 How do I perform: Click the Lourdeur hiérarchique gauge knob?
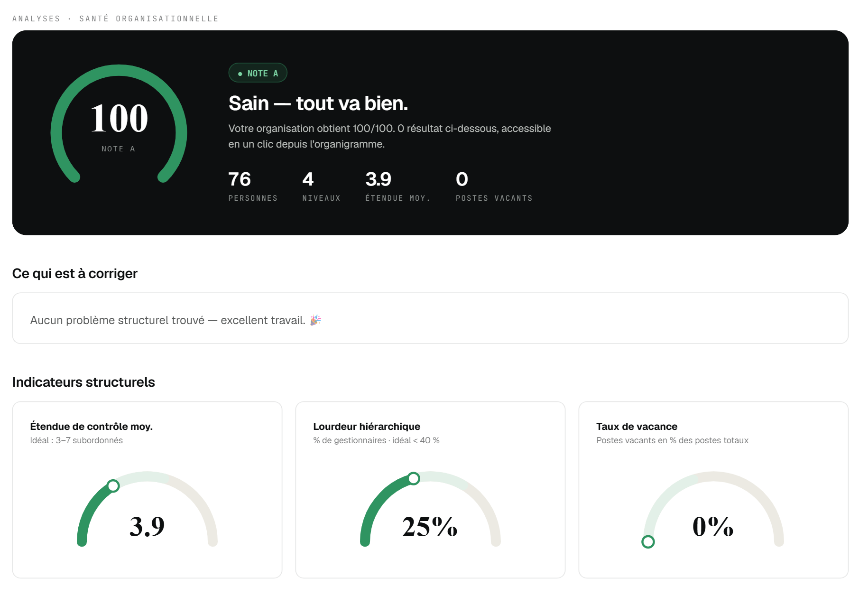click(414, 478)
